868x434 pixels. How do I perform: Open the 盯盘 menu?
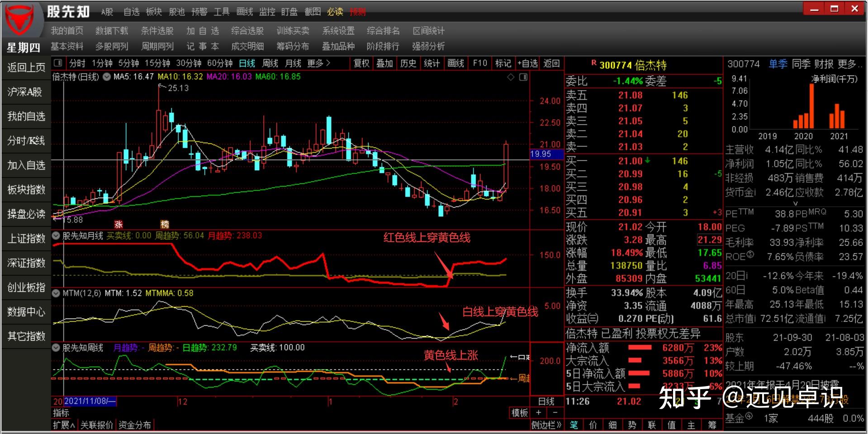289,12
